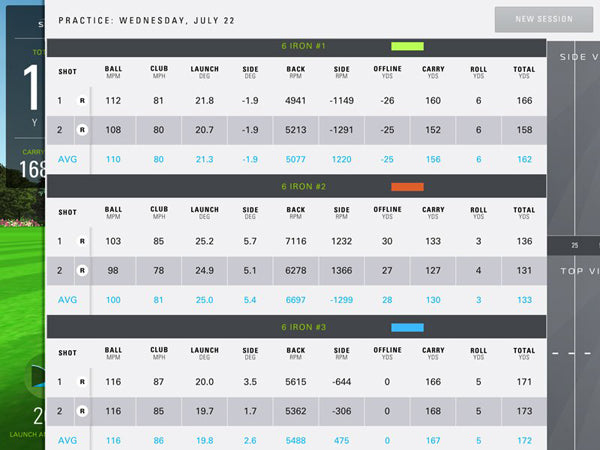Click the green color swatch for 6 Iron #1
This screenshot has height=450, width=600.
[x=407, y=46]
